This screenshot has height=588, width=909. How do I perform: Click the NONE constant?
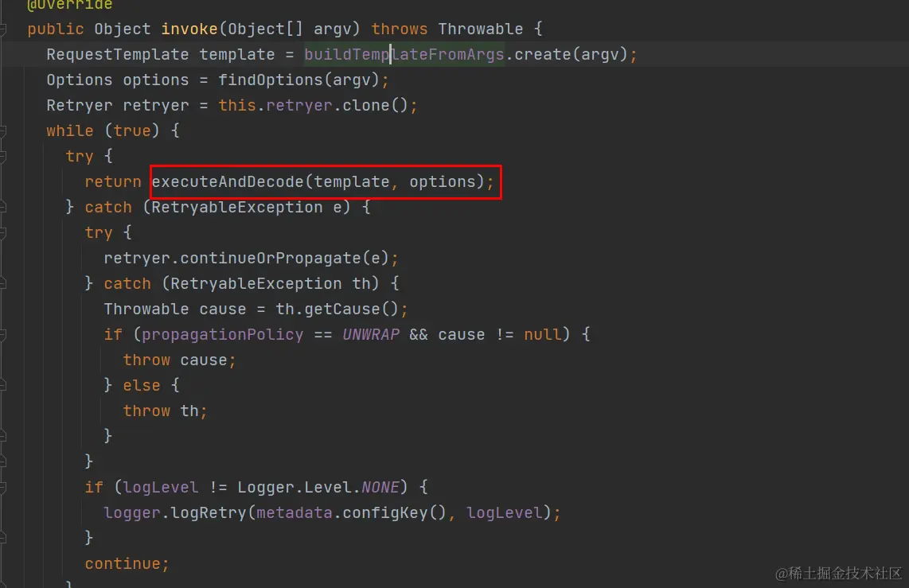click(x=380, y=488)
